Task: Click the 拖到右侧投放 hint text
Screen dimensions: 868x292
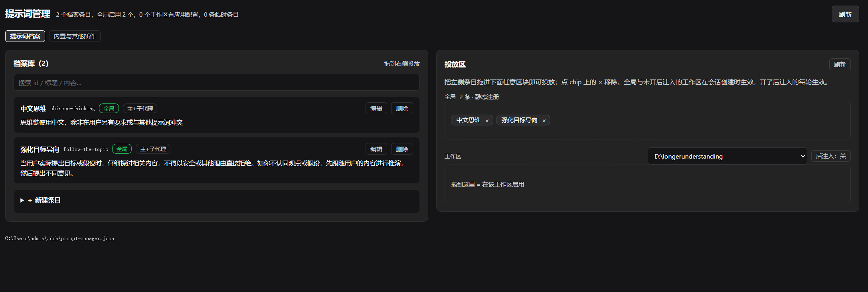Action: (402, 64)
